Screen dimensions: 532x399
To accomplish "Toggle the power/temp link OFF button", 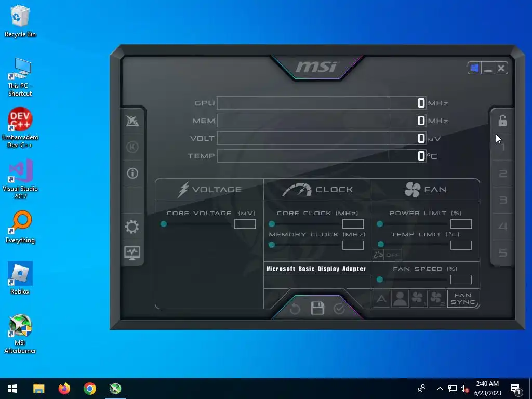I will 387,255.
